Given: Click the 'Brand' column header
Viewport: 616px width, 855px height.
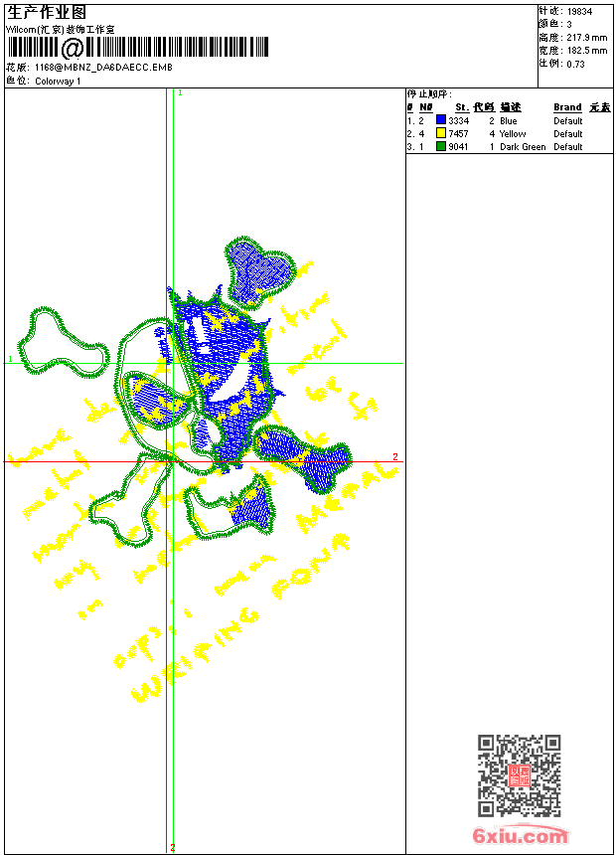Looking at the screenshot, I should (567, 107).
